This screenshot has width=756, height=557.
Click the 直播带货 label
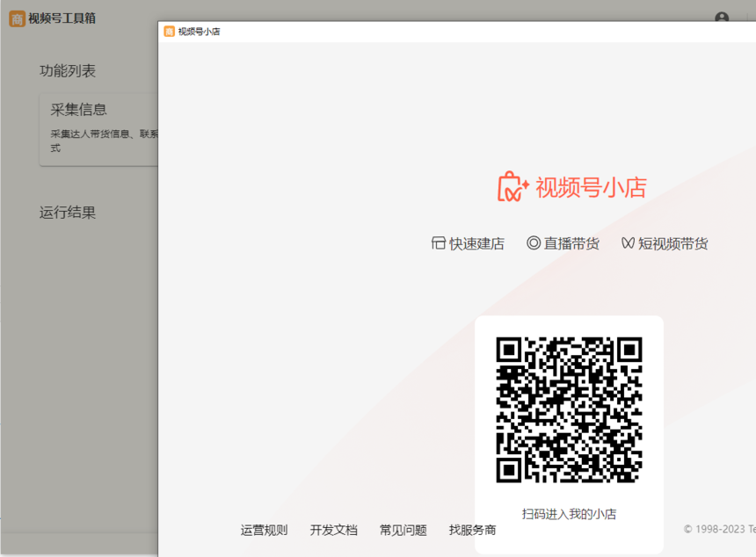[571, 243]
